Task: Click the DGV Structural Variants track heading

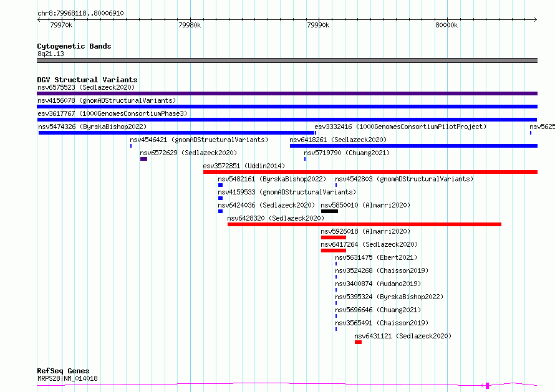Action: [x=87, y=80]
